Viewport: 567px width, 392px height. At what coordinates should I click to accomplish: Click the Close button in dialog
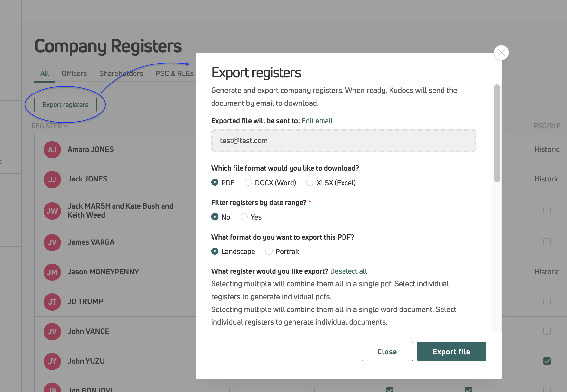[x=387, y=351]
